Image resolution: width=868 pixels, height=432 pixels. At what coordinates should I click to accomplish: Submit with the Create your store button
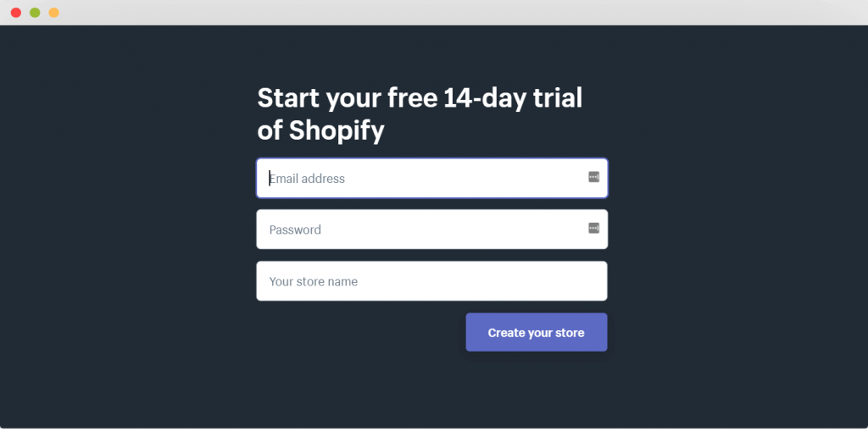(537, 332)
